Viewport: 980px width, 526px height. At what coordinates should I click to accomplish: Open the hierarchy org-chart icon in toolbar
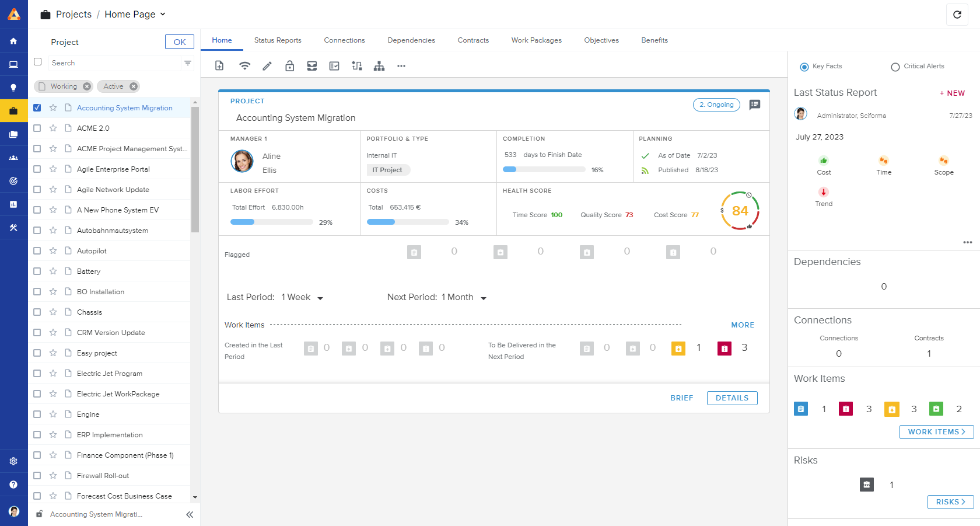click(379, 66)
